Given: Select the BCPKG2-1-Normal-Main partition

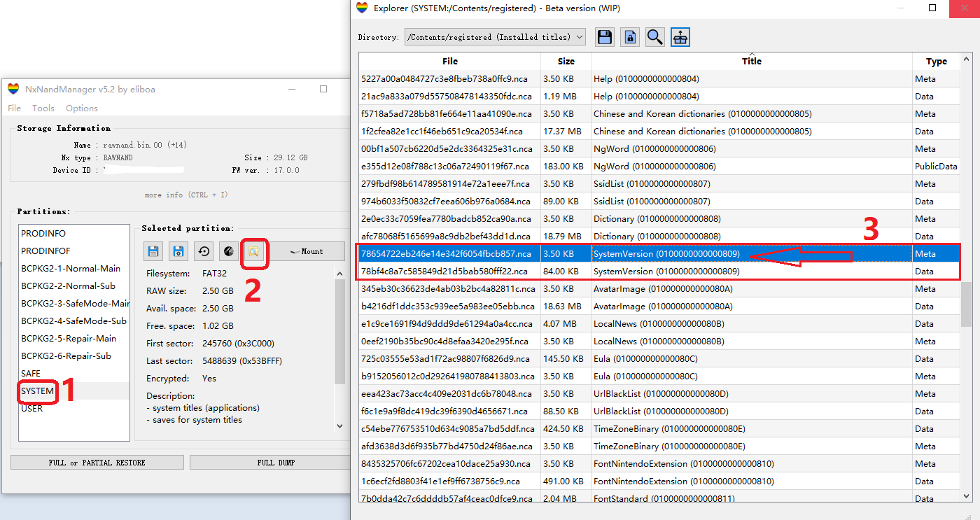Looking at the screenshot, I should 74,268.
